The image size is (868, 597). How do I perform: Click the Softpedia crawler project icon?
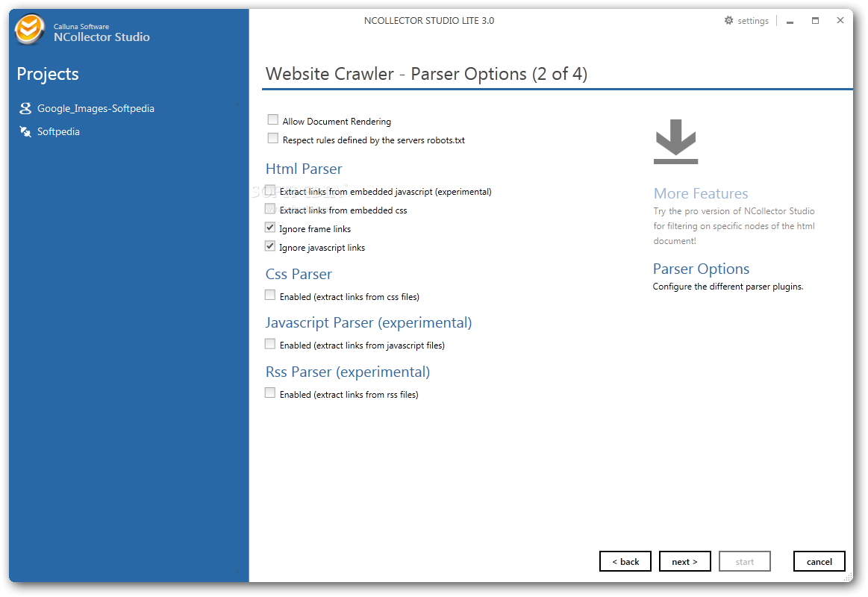pos(25,131)
